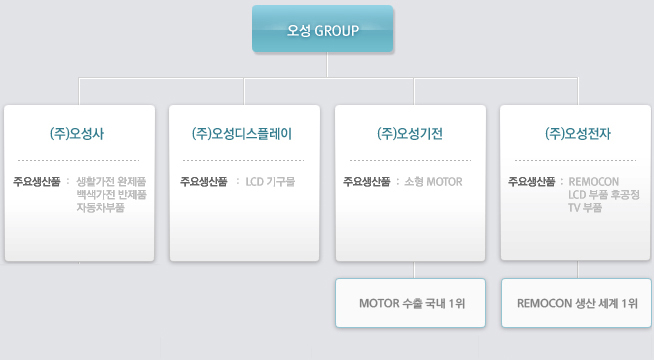
Task: Open the (주)오성디스플레이 company title
Action: tap(242, 133)
